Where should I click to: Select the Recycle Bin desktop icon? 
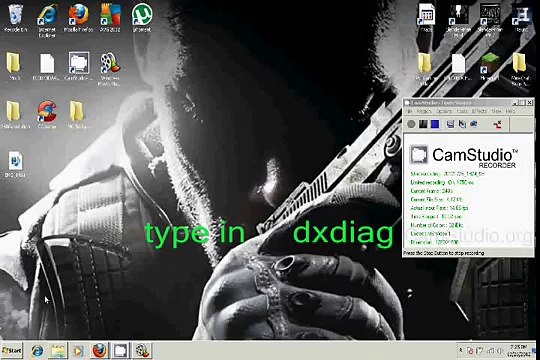(15, 18)
